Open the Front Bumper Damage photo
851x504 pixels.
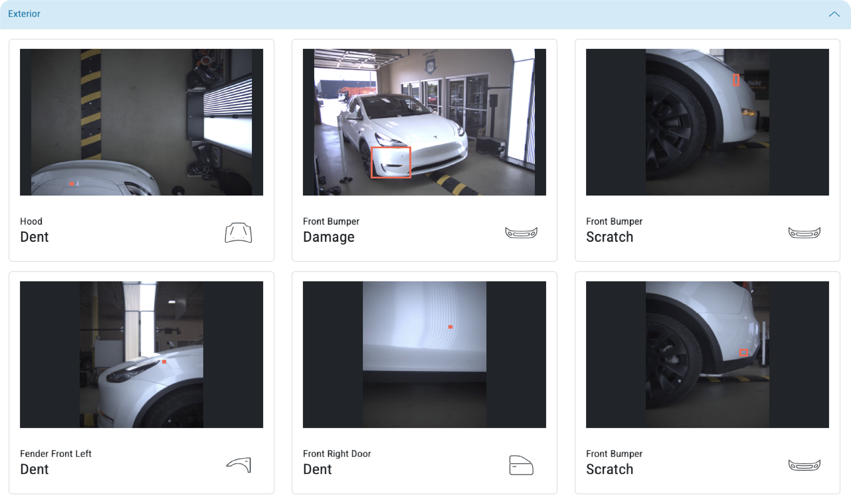[x=424, y=122]
